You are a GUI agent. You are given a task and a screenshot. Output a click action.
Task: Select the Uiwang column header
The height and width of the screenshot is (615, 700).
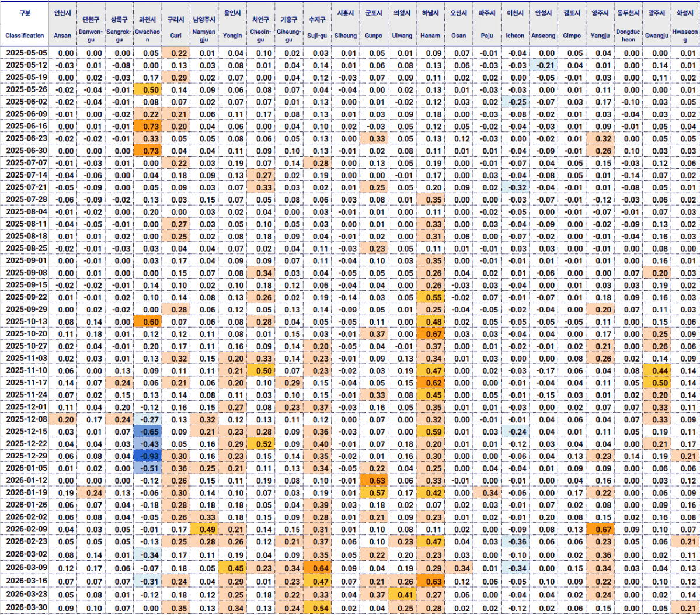tap(402, 24)
